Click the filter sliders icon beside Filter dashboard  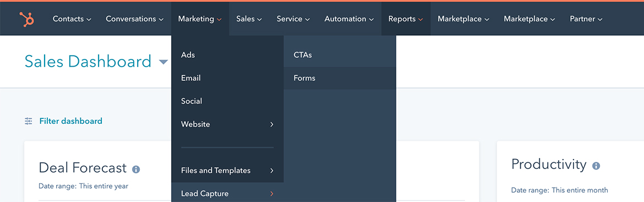coord(28,121)
